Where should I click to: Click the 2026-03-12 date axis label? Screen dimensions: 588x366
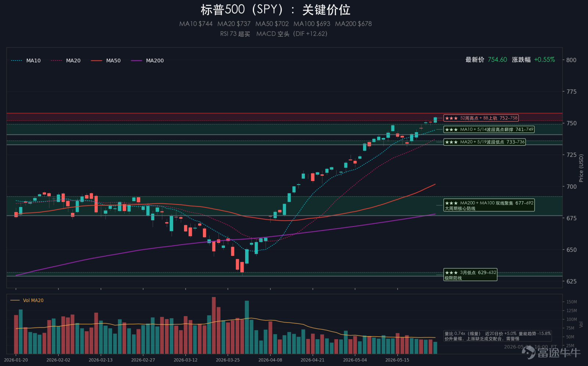click(x=186, y=360)
